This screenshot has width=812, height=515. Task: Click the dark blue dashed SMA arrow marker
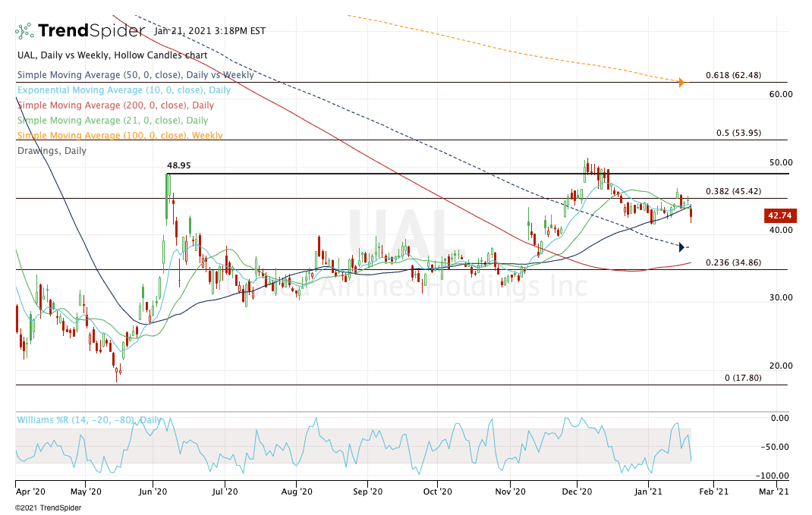681,247
